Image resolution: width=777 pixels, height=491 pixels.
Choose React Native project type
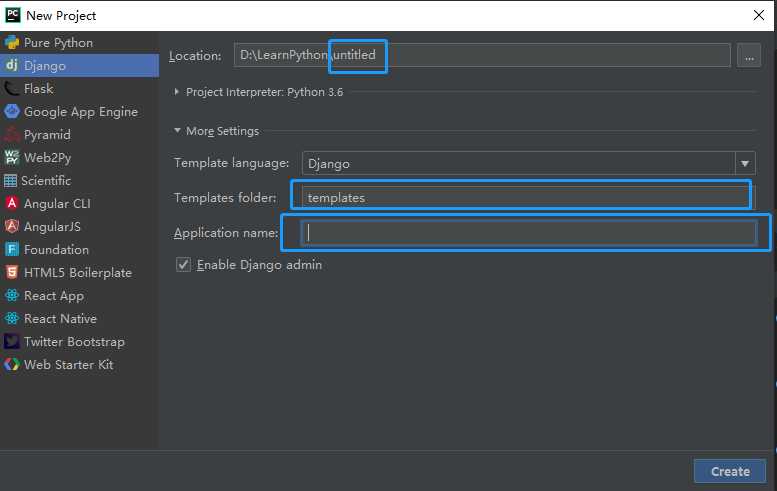point(79,318)
